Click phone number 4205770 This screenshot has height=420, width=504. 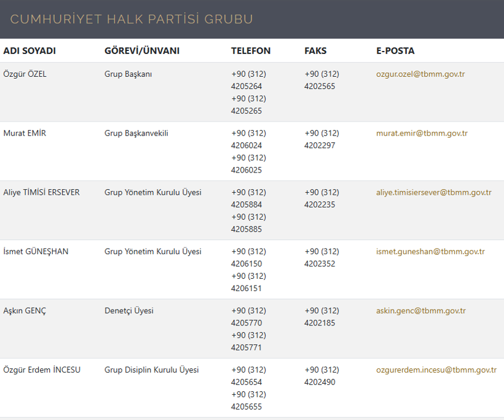(x=246, y=323)
